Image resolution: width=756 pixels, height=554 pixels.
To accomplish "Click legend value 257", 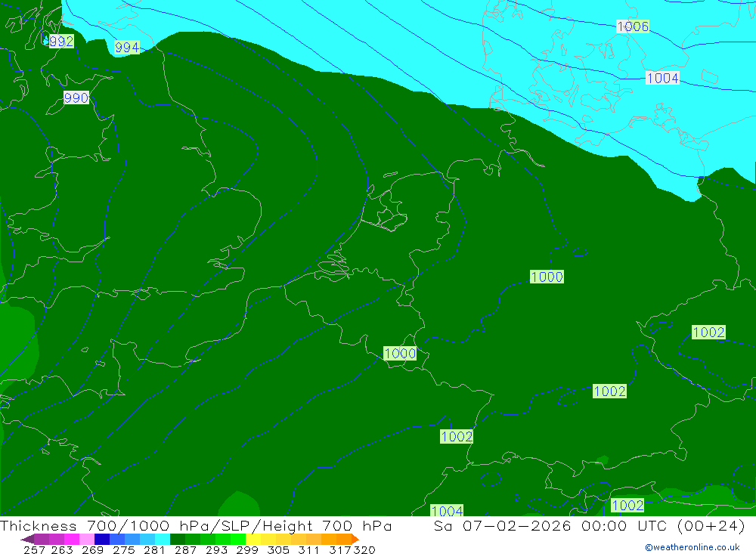I will point(34,549).
